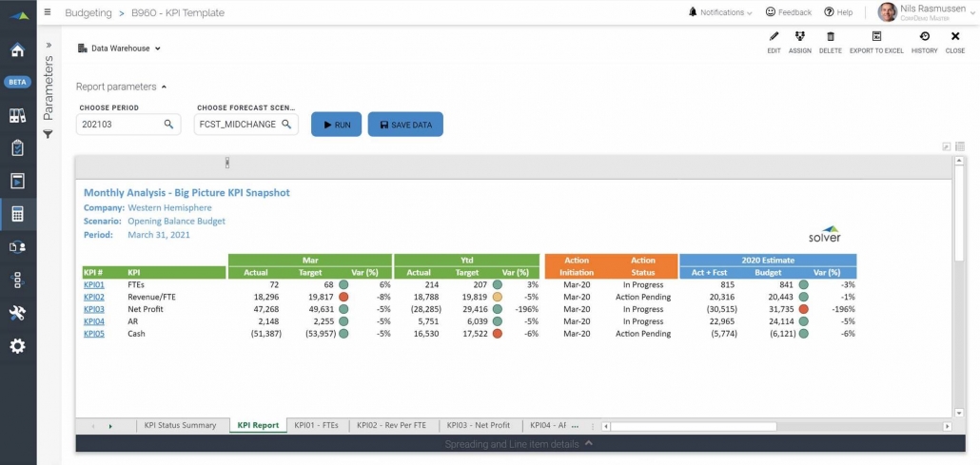The height and width of the screenshot is (465, 980).
Task: Click the Choose Period input field
Action: point(119,125)
